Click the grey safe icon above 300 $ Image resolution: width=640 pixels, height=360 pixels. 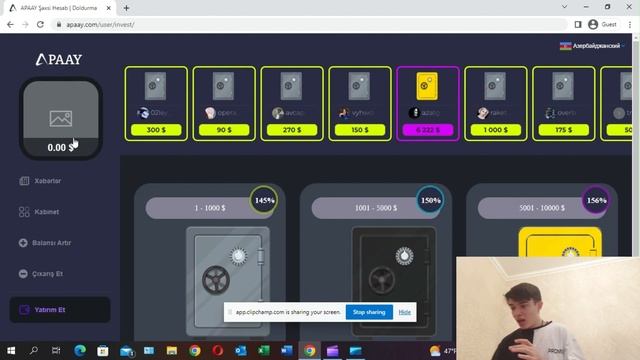156,86
